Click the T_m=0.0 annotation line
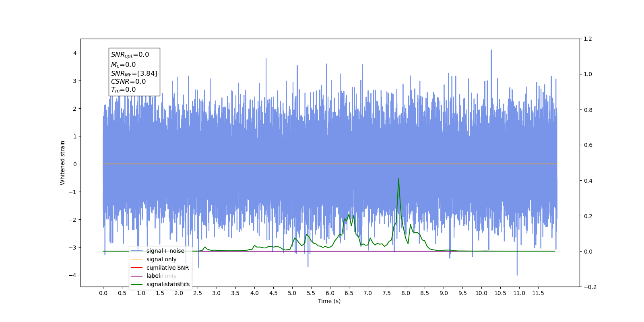The image size is (644, 322). tap(124, 90)
